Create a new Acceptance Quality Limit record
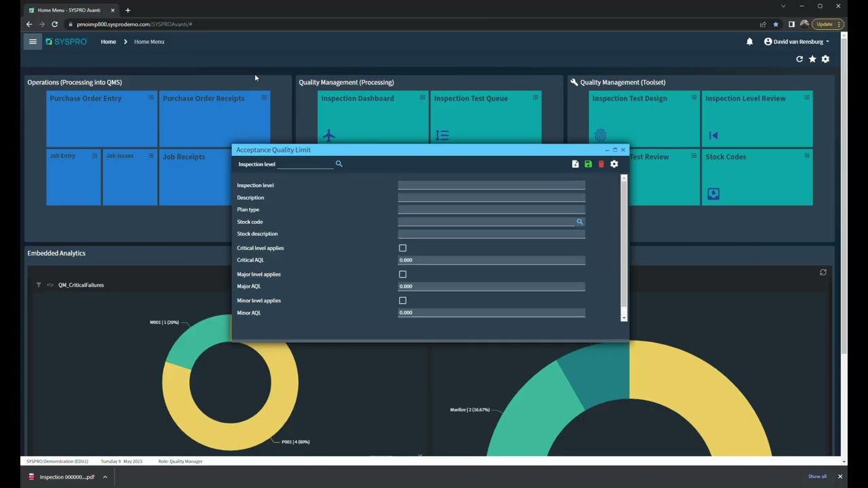This screenshot has height=488, width=868. [575, 164]
